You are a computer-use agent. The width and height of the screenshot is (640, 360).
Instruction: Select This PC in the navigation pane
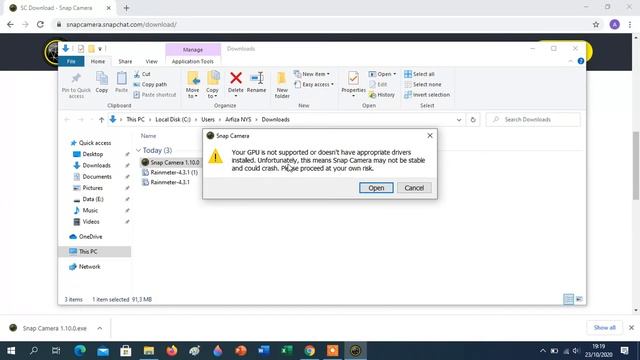pos(94,251)
